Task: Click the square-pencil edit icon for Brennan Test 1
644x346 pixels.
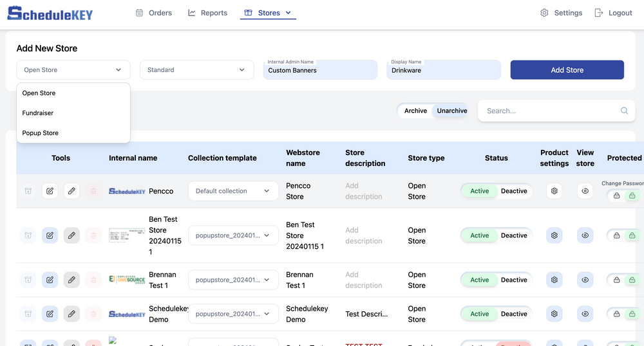Action: point(50,280)
